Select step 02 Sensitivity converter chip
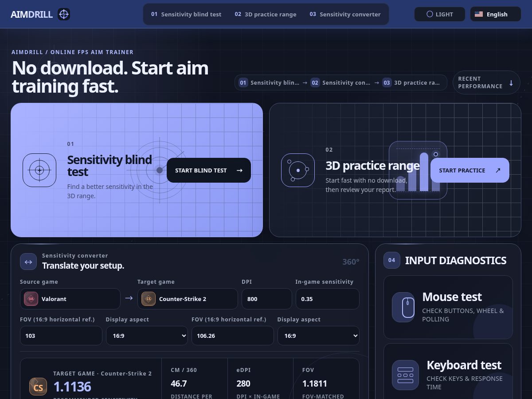This screenshot has height=399, width=532. [x=340, y=82]
